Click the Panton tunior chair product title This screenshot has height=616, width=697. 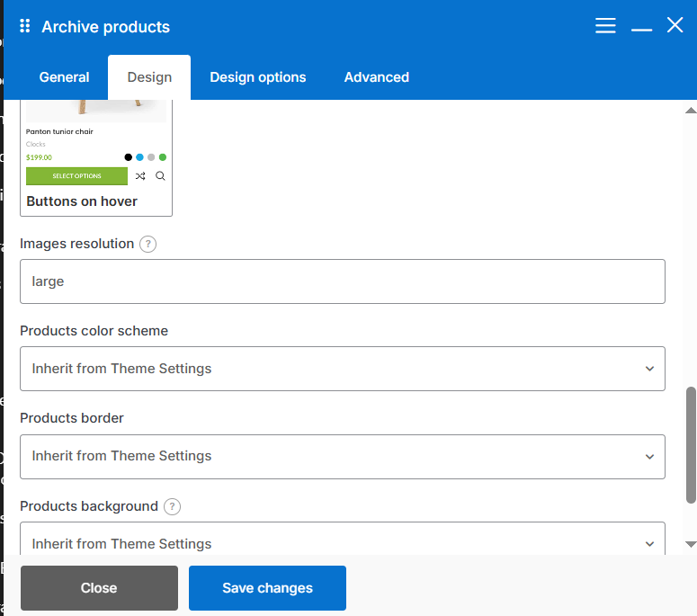coord(59,131)
